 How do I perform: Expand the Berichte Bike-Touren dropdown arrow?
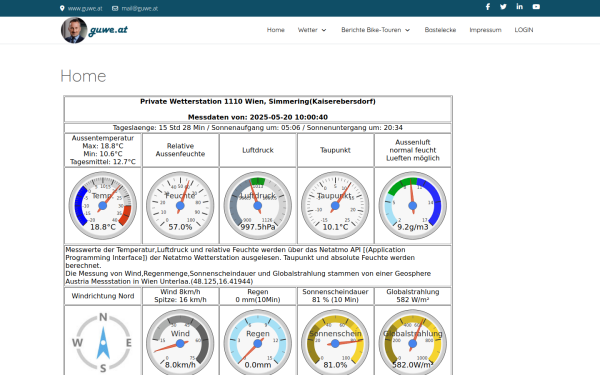point(408,30)
